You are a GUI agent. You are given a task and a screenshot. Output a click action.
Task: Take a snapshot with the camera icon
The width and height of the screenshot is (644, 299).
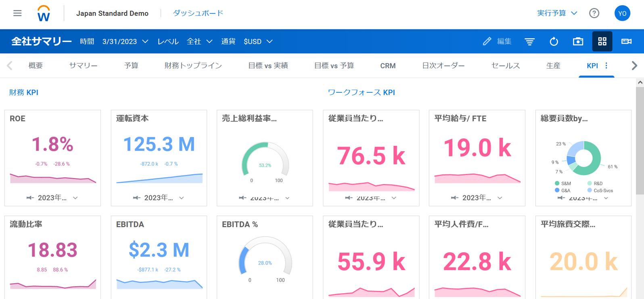(x=578, y=42)
